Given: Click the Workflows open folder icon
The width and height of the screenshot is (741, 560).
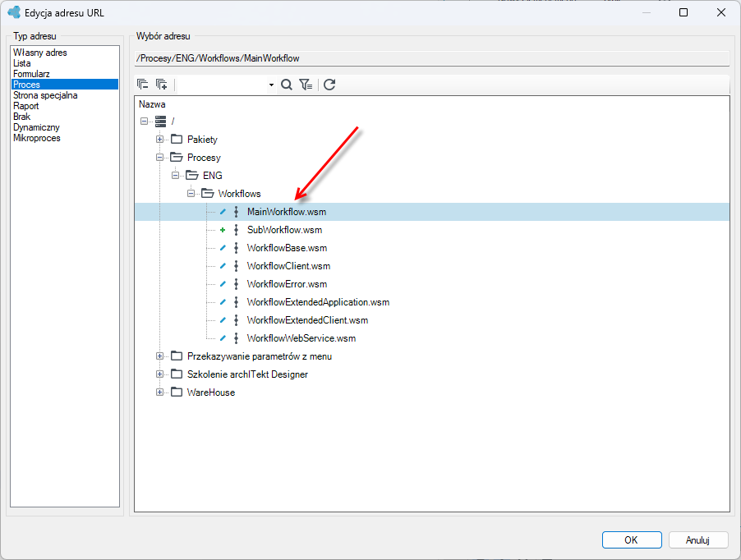Looking at the screenshot, I should (208, 194).
